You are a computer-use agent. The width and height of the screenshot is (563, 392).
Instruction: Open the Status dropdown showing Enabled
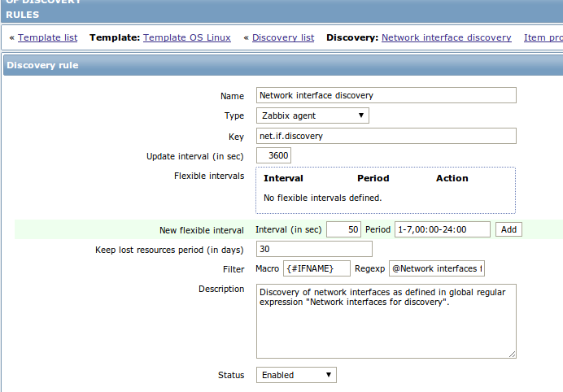click(296, 375)
